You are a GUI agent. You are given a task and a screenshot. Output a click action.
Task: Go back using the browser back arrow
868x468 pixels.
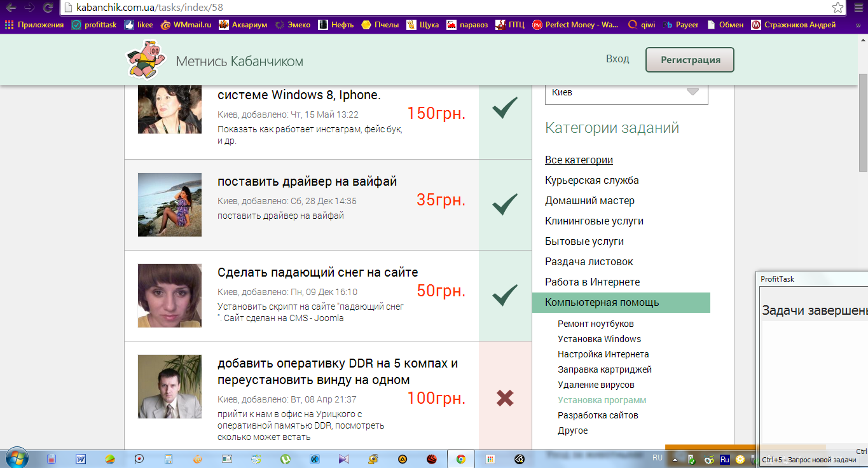[x=10, y=8]
